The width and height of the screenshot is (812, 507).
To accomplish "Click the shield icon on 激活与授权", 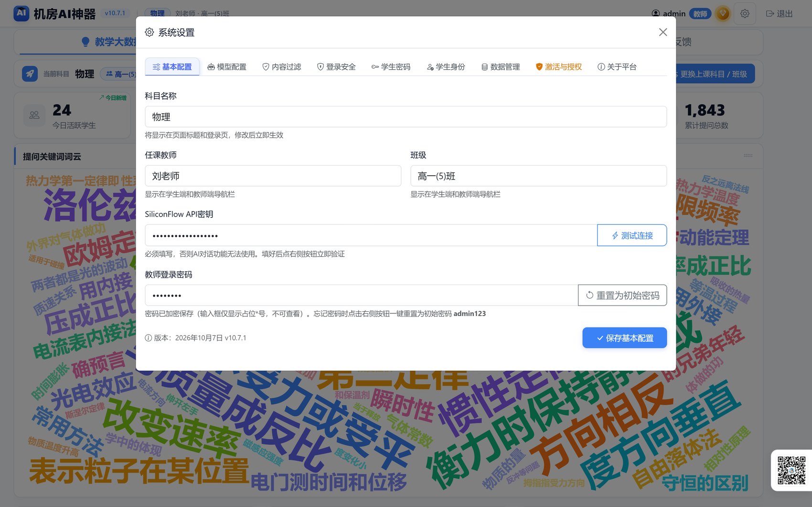I will 539,67.
